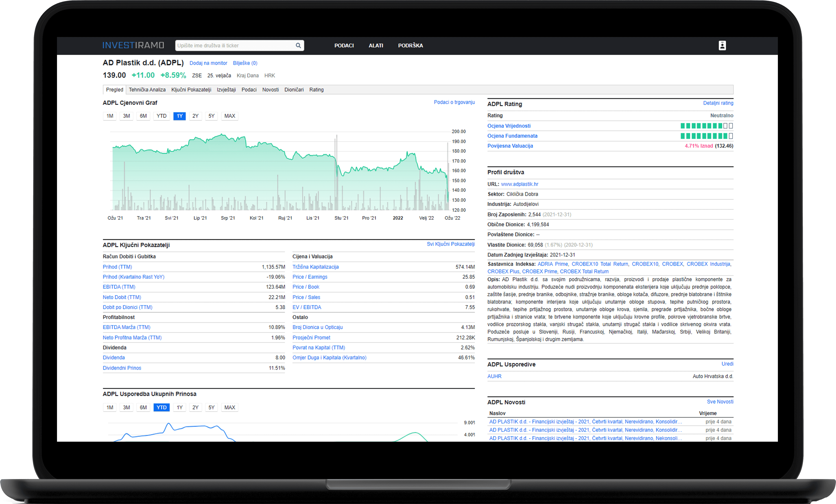Click EBITDA (TTM) indicator link

pyautogui.click(x=119, y=287)
